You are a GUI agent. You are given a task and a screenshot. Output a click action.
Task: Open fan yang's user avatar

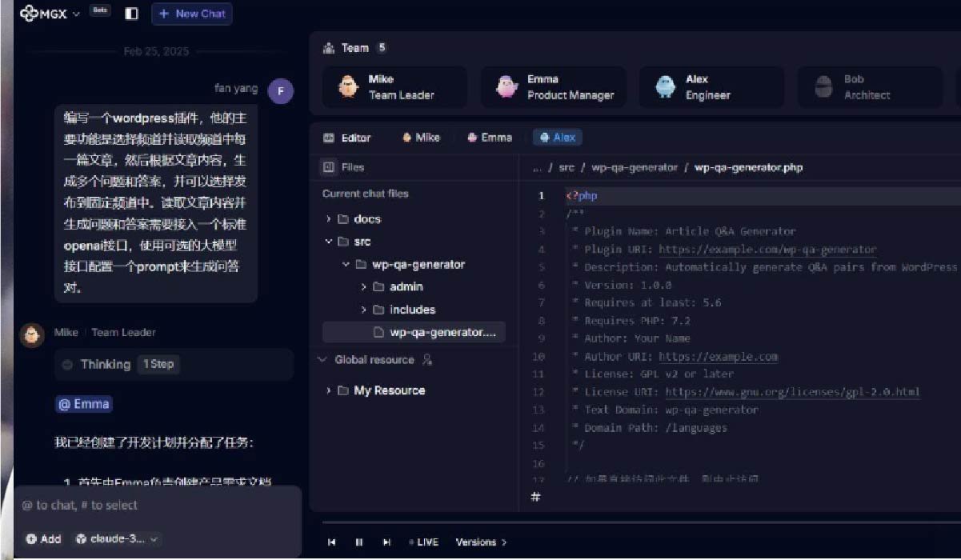pyautogui.click(x=280, y=91)
